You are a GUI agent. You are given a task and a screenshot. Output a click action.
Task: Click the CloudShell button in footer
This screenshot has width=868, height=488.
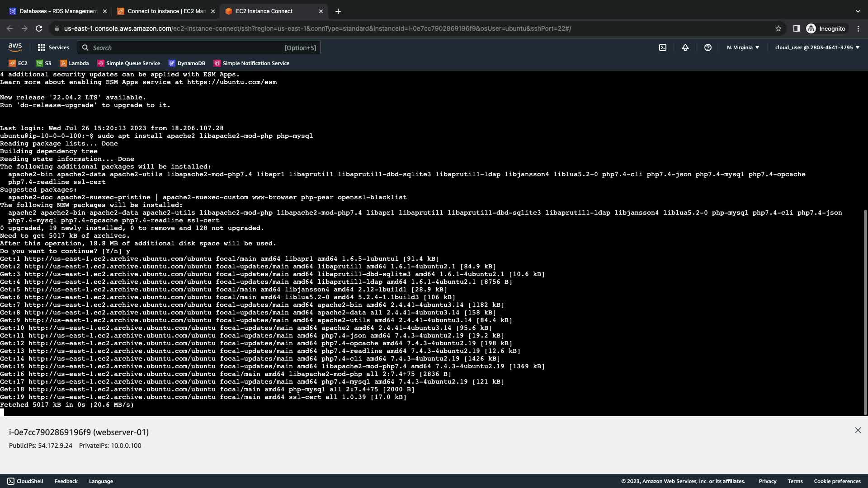point(25,481)
